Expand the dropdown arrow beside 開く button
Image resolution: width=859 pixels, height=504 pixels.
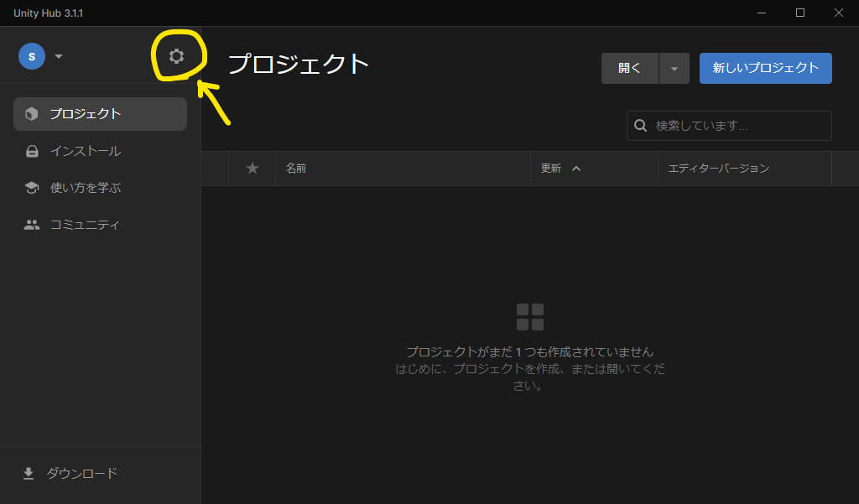click(674, 69)
